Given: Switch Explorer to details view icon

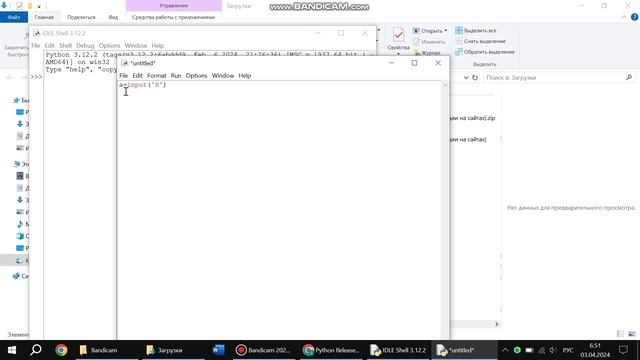Looking at the screenshot, I should click(620, 334).
